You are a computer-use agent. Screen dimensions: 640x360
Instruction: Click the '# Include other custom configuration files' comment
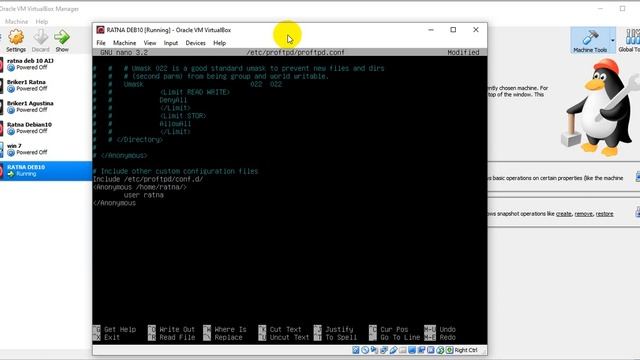[x=176, y=171]
